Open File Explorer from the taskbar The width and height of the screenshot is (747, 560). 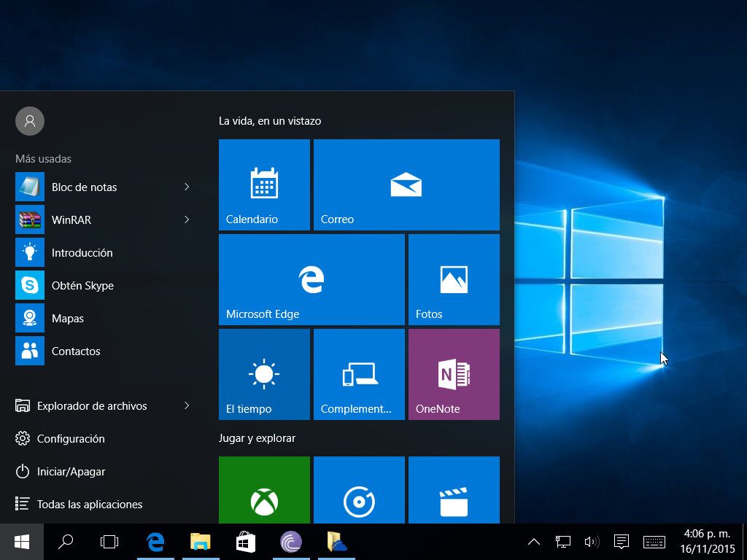201,542
